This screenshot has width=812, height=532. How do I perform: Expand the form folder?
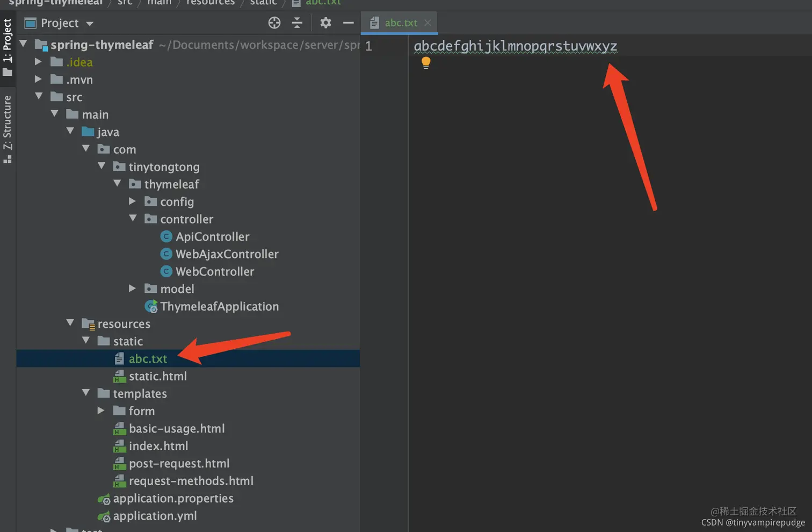pos(101,411)
